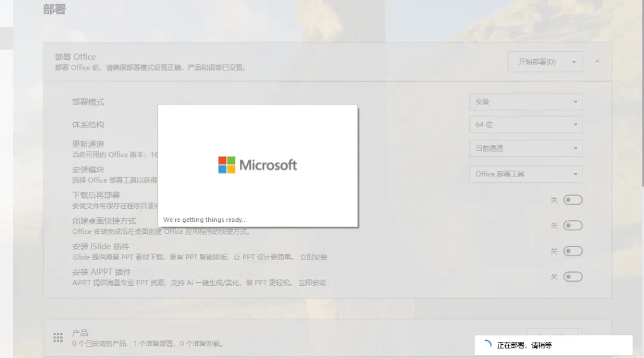The width and height of the screenshot is (644, 358).
Task: Click "We're getting things ready..." text
Action: click(205, 220)
